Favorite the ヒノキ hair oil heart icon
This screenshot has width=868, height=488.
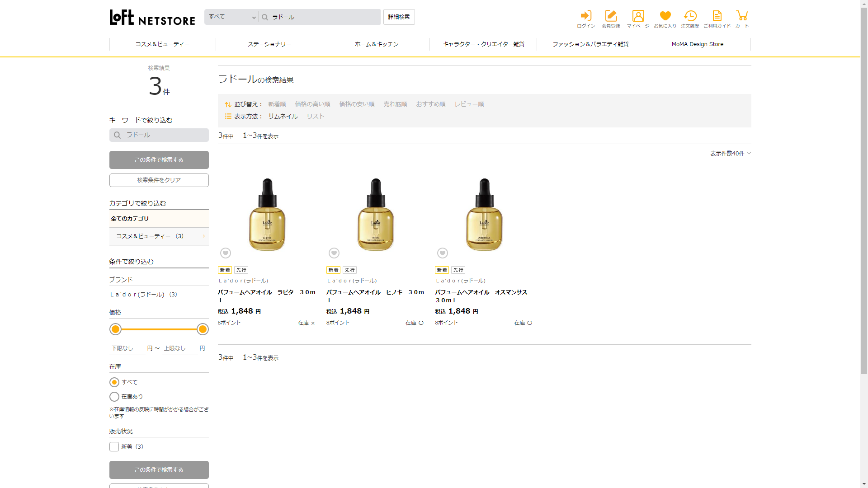point(334,253)
